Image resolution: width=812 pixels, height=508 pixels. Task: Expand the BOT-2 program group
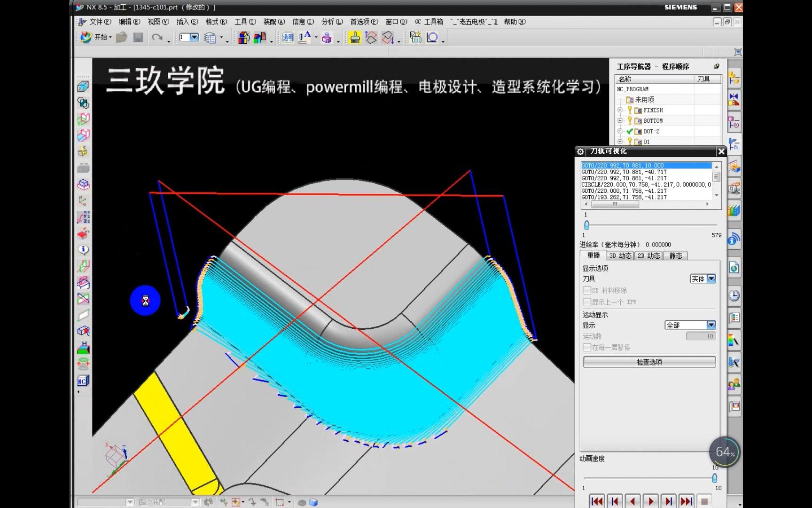pyautogui.click(x=620, y=131)
